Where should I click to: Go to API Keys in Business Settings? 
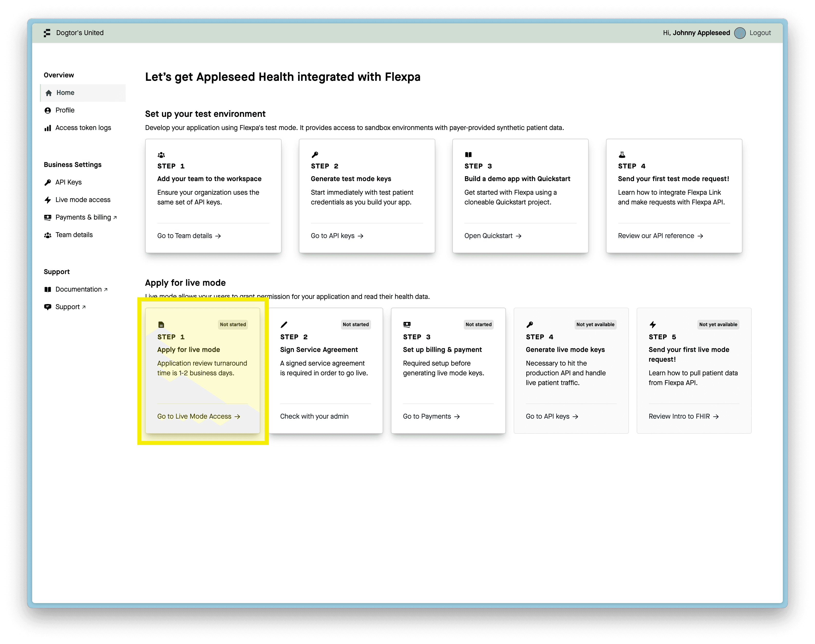[68, 183]
